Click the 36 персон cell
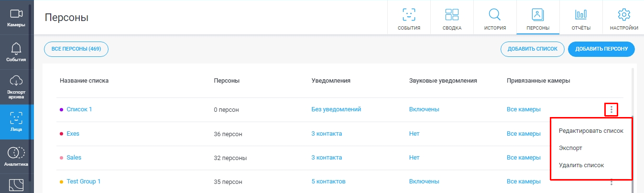 click(x=228, y=134)
